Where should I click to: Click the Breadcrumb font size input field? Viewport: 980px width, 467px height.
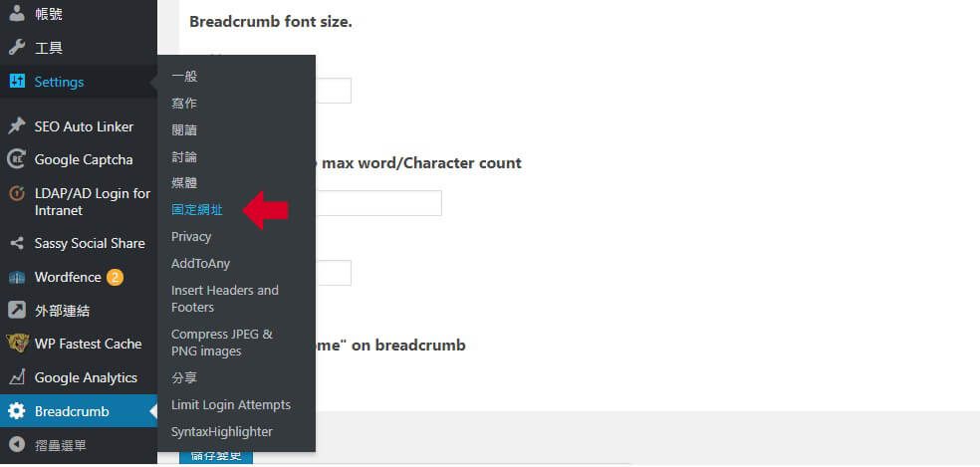tap(333, 91)
